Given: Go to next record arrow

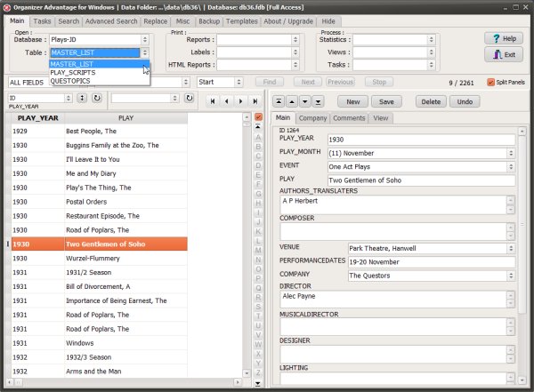Looking at the screenshot, I should coord(241,101).
